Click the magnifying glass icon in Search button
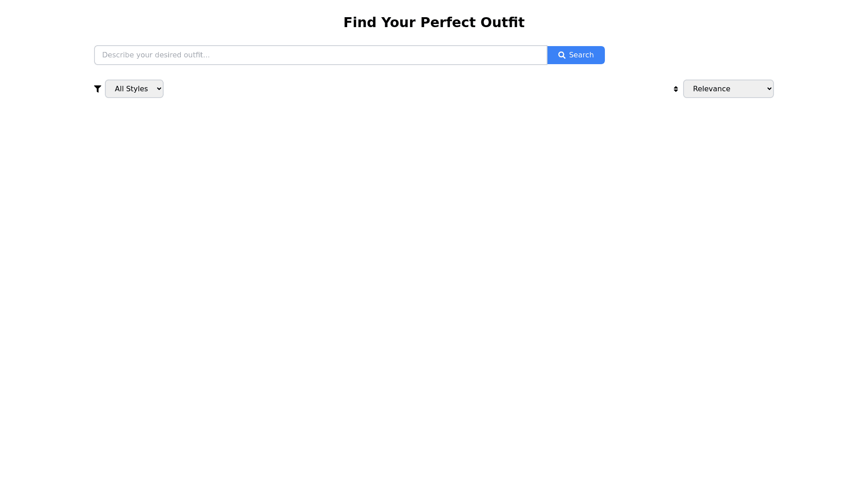Image resolution: width=868 pixels, height=488 pixels. point(562,55)
